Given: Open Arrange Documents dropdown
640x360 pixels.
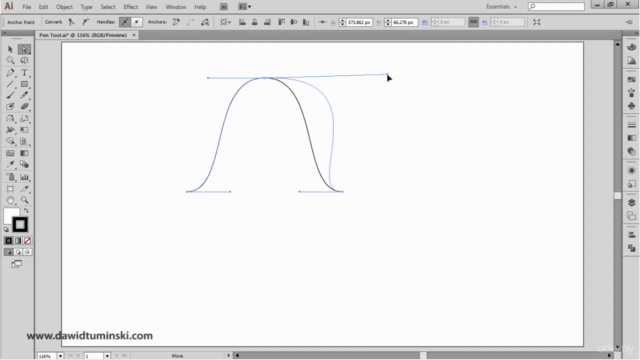Looking at the screenshot, I should [x=244, y=7].
